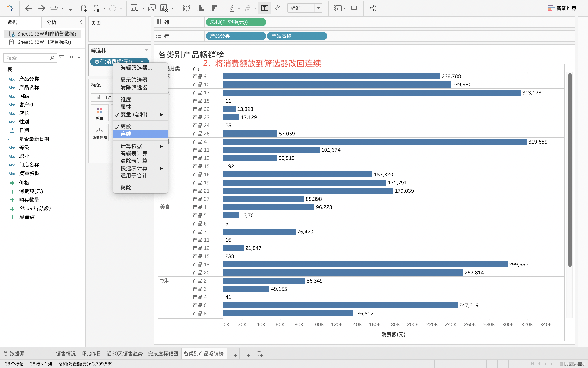This screenshot has width=588, height=368.
Task: Open the 销售情况 sheet tab
Action: tap(66, 354)
